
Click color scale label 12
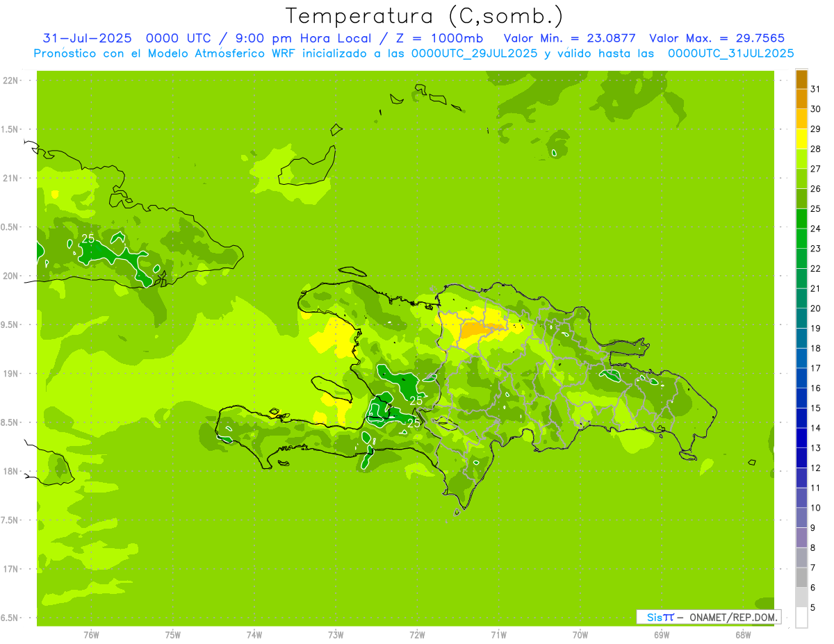(x=816, y=468)
